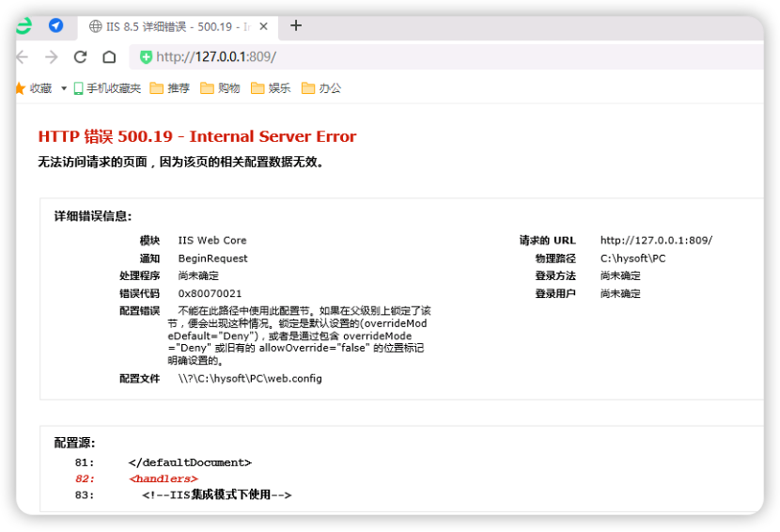Open a new tab with plus button

[x=296, y=25]
